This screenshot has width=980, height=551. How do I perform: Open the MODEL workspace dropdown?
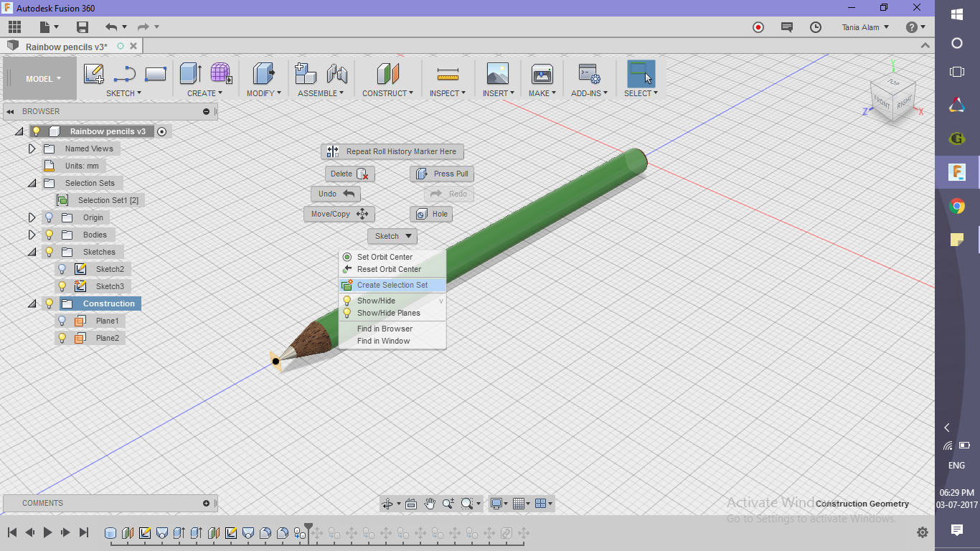[x=40, y=78]
